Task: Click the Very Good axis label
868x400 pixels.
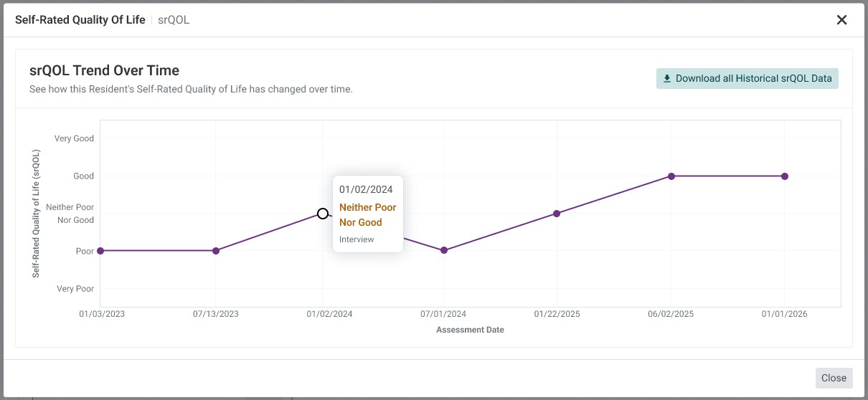Action: (74, 138)
